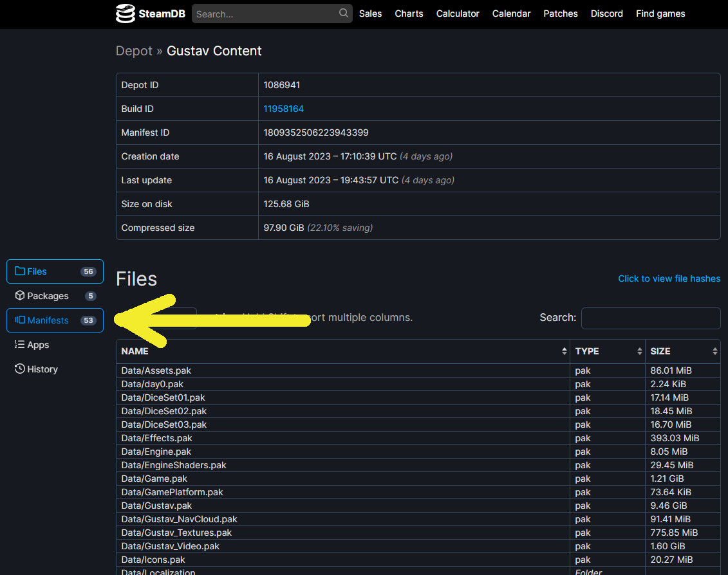Select the Data/day0.pak file name
Image resolution: width=728 pixels, height=575 pixels.
[x=152, y=384]
